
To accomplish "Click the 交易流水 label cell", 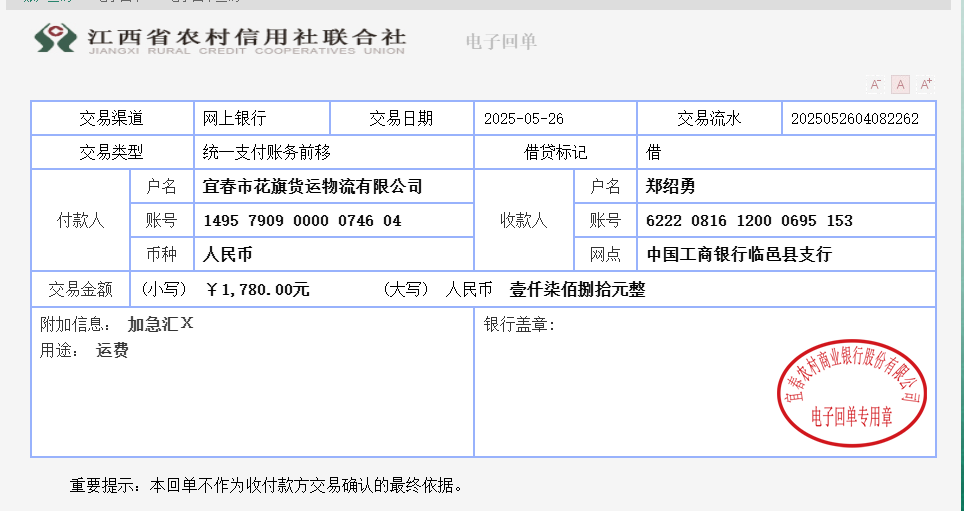I will [x=709, y=118].
